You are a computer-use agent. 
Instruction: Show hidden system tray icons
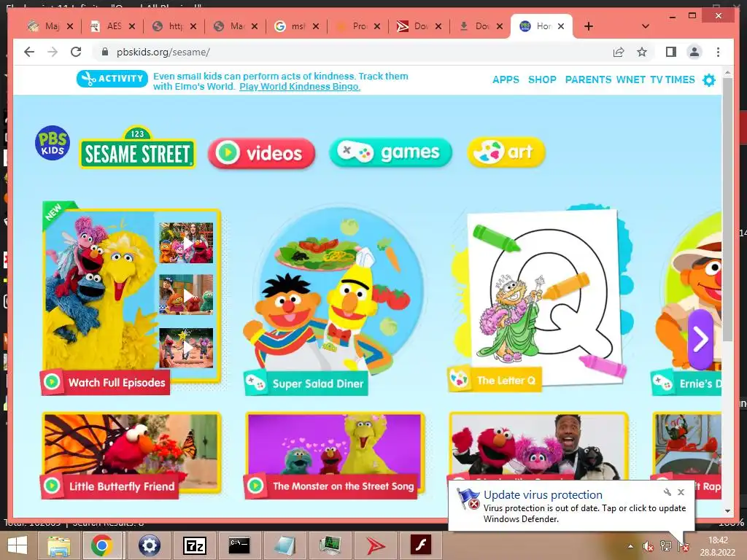click(631, 546)
